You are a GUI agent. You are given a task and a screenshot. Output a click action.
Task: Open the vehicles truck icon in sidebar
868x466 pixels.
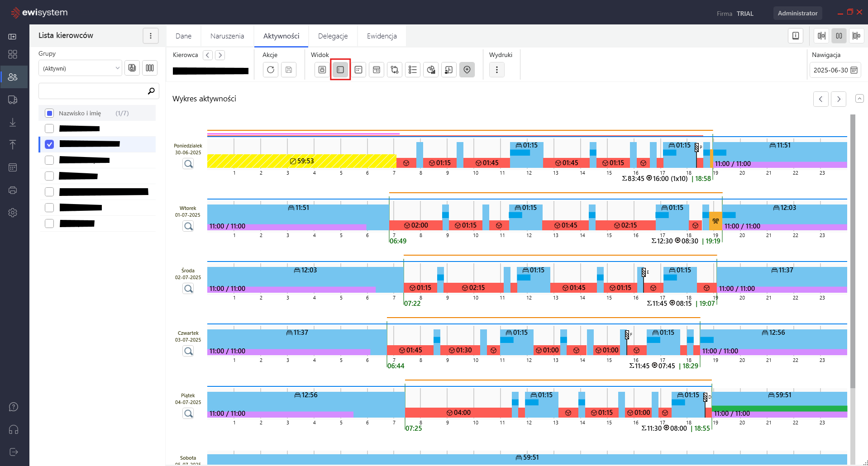[x=13, y=100]
